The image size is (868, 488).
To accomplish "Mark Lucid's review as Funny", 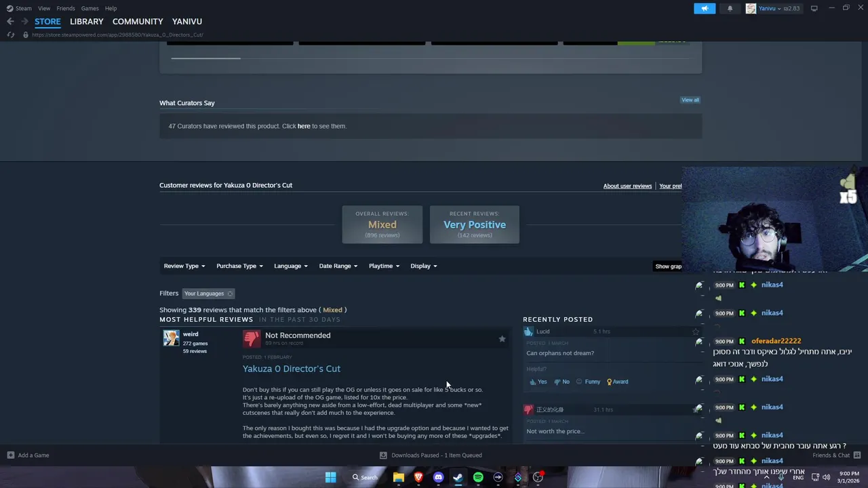I will (588, 382).
